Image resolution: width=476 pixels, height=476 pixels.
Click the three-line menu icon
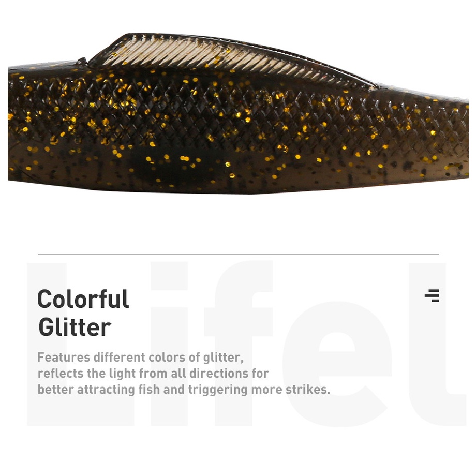[432, 295]
